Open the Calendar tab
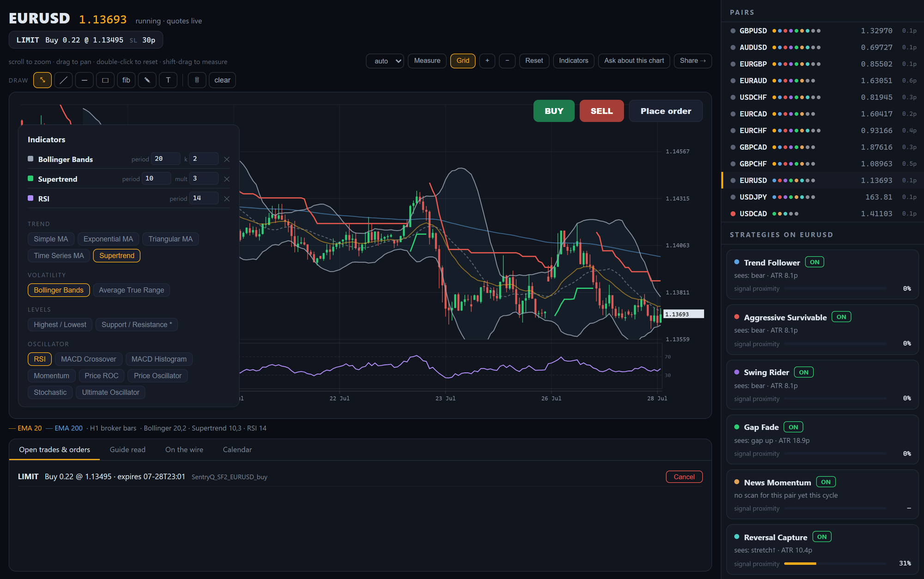Screen dimensions: 924x579 (237, 450)
